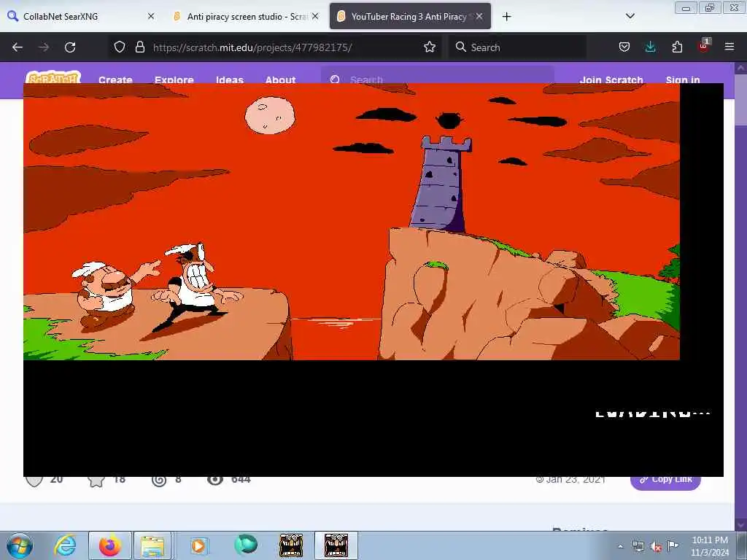Go back using the browser back arrow
Image resolution: width=747 pixels, height=560 pixels.
(x=18, y=47)
